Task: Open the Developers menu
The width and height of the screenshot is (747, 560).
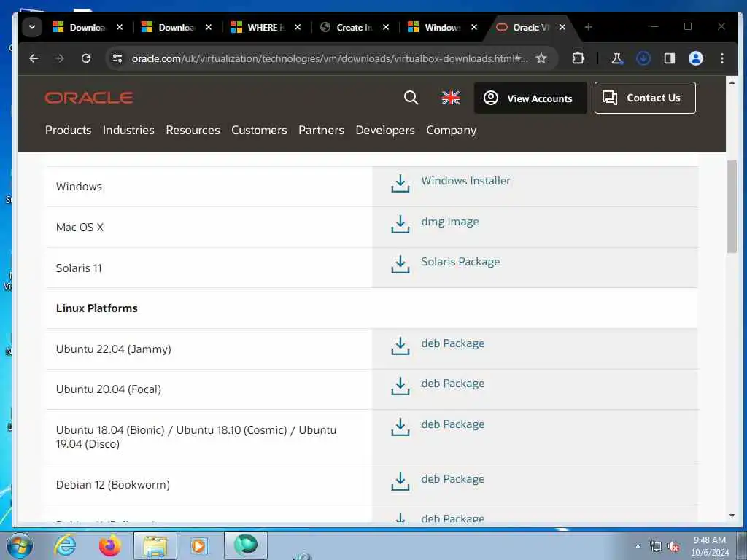Action: 385,130
